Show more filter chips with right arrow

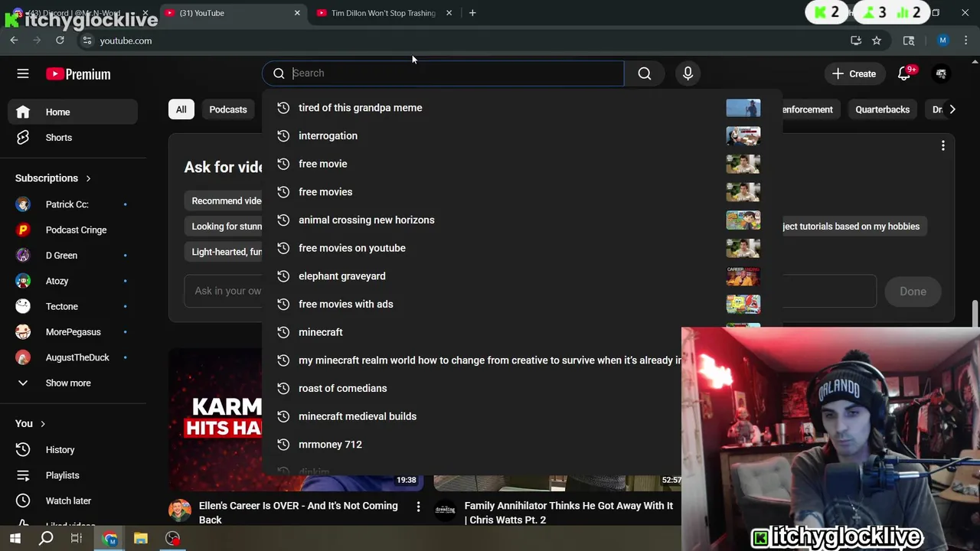pos(952,109)
